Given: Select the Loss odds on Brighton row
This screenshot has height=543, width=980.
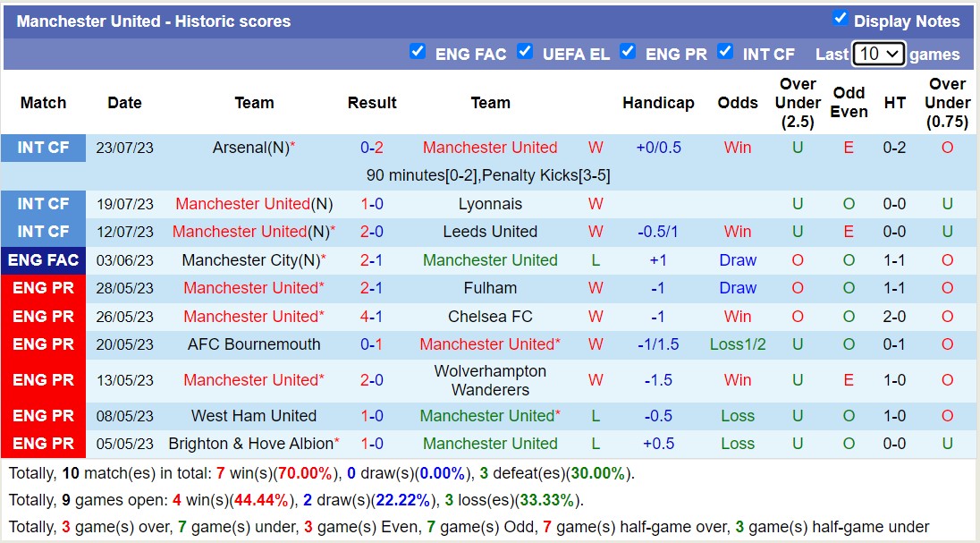Looking at the screenshot, I should pyautogui.click(x=737, y=444).
